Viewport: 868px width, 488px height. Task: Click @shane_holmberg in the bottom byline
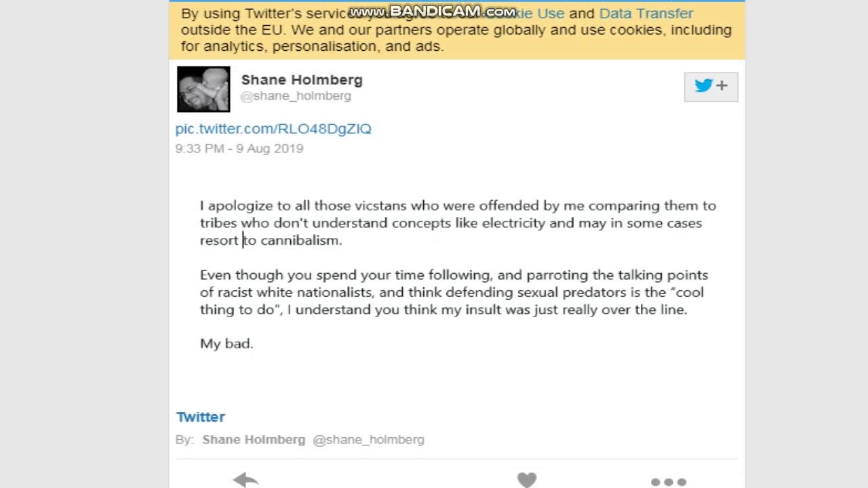point(368,440)
